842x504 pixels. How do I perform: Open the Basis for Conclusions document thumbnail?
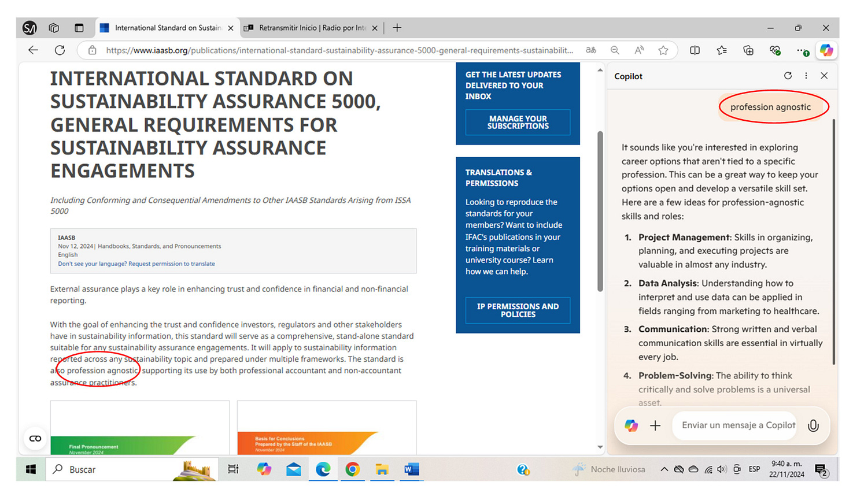point(327,427)
